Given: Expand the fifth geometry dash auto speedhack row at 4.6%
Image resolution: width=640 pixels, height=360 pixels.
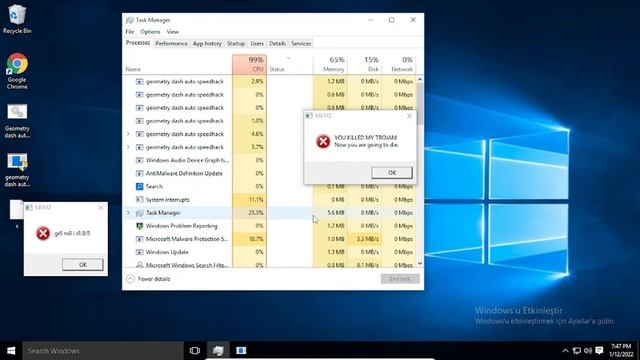Looking at the screenshot, I should [128, 134].
